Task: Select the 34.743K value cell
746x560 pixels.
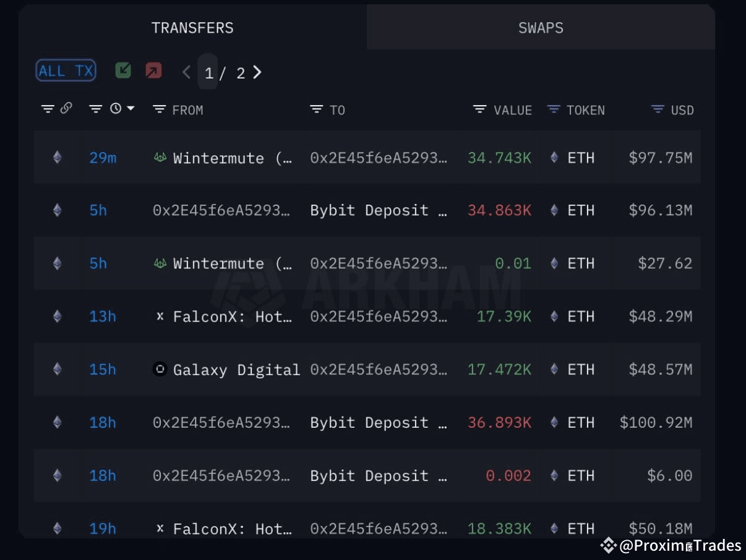Action: pos(499,158)
